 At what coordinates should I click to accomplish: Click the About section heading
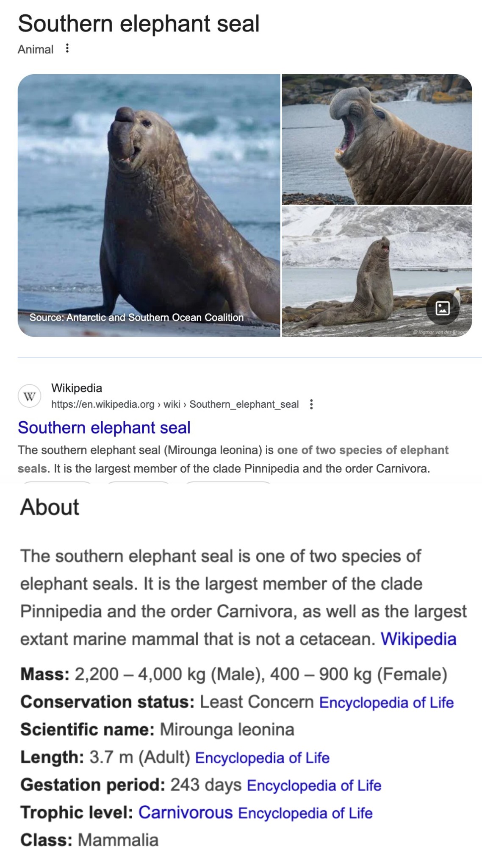50,507
